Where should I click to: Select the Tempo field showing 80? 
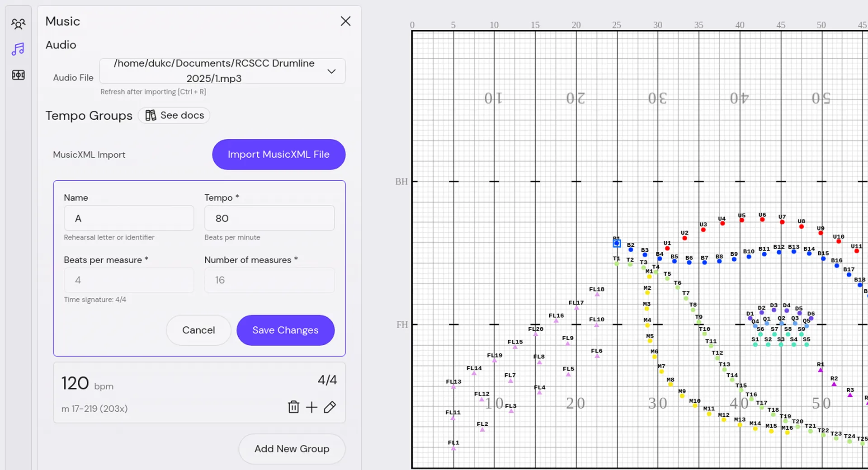(x=269, y=218)
